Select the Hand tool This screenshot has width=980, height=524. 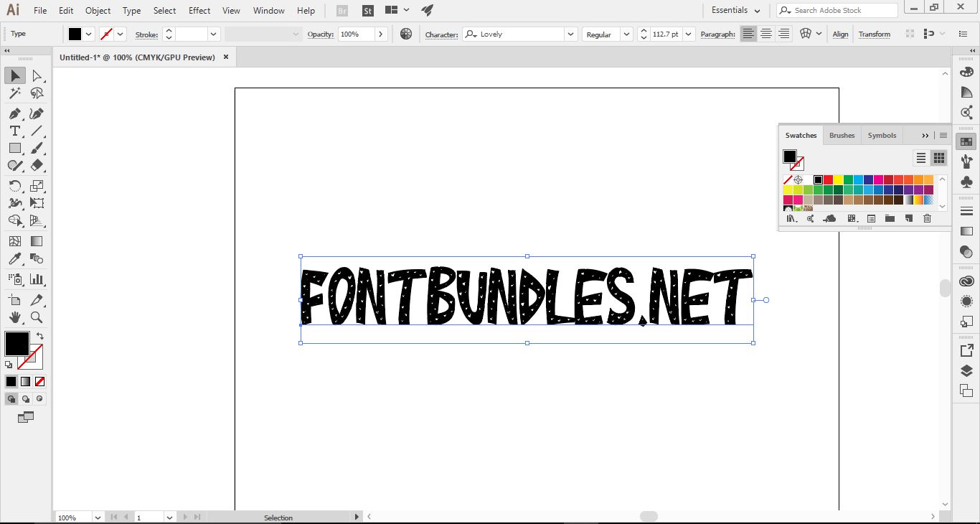tap(14, 317)
